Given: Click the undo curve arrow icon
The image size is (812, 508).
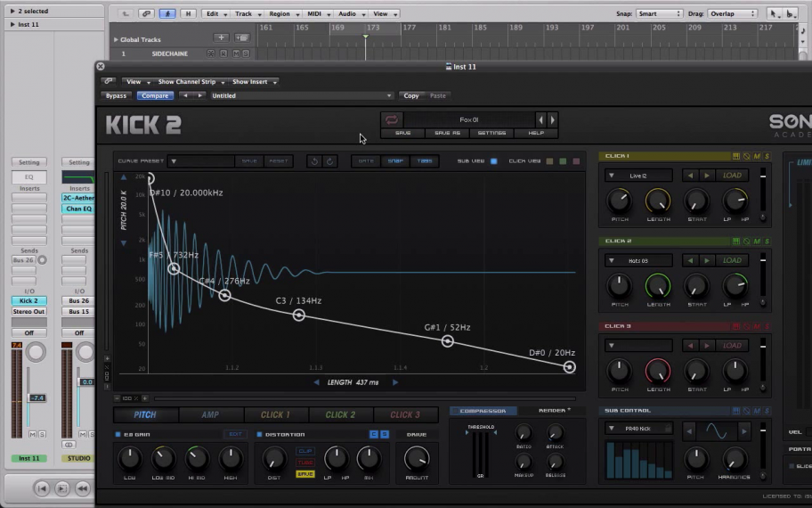Looking at the screenshot, I should coord(314,161).
